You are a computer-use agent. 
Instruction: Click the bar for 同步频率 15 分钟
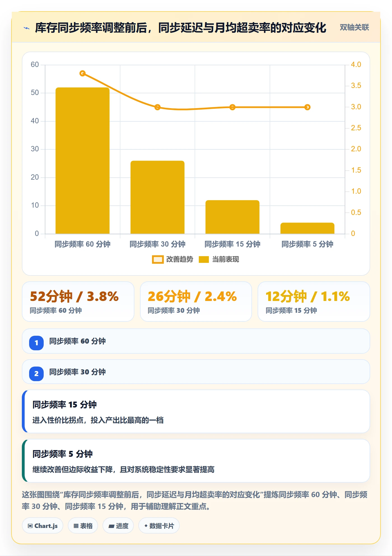(x=232, y=217)
